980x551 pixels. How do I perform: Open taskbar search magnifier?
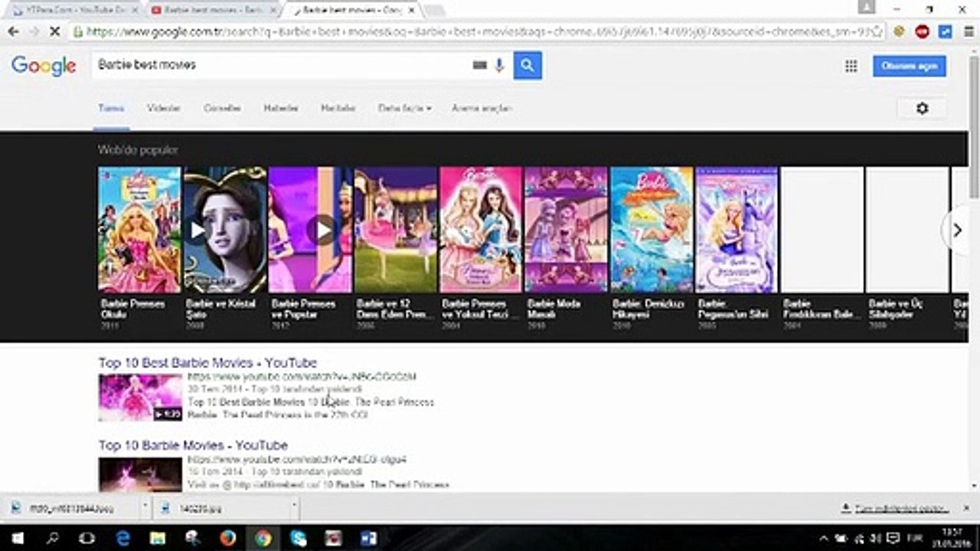point(52,538)
